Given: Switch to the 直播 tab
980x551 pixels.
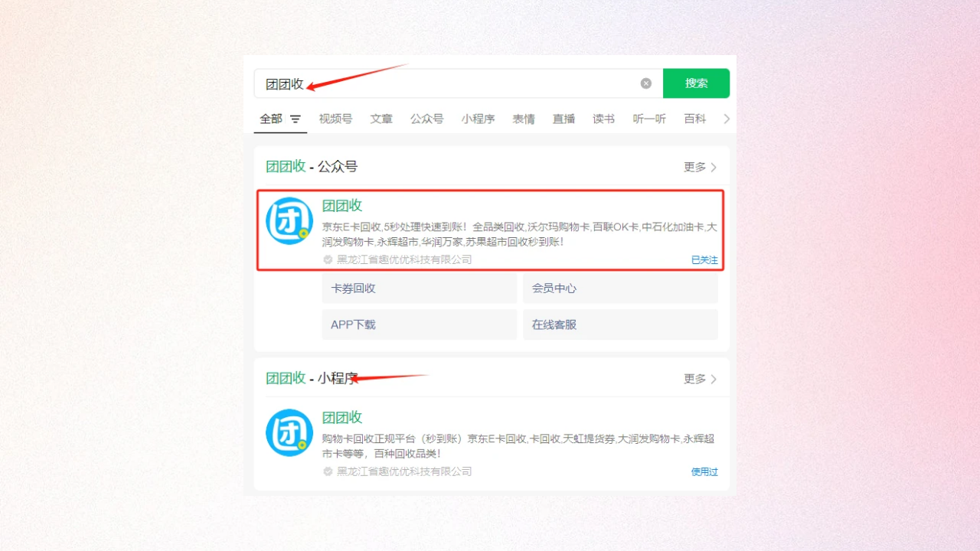Looking at the screenshot, I should pos(564,119).
